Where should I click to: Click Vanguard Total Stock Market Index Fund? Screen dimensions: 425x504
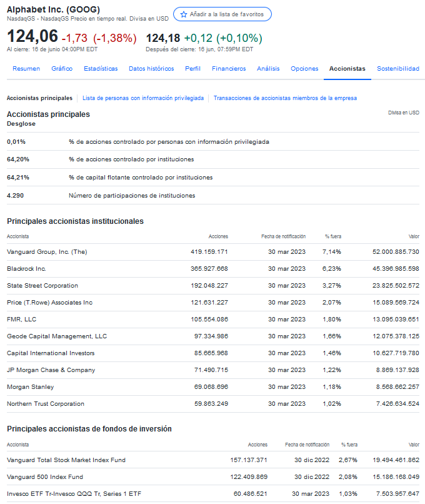coord(66,460)
